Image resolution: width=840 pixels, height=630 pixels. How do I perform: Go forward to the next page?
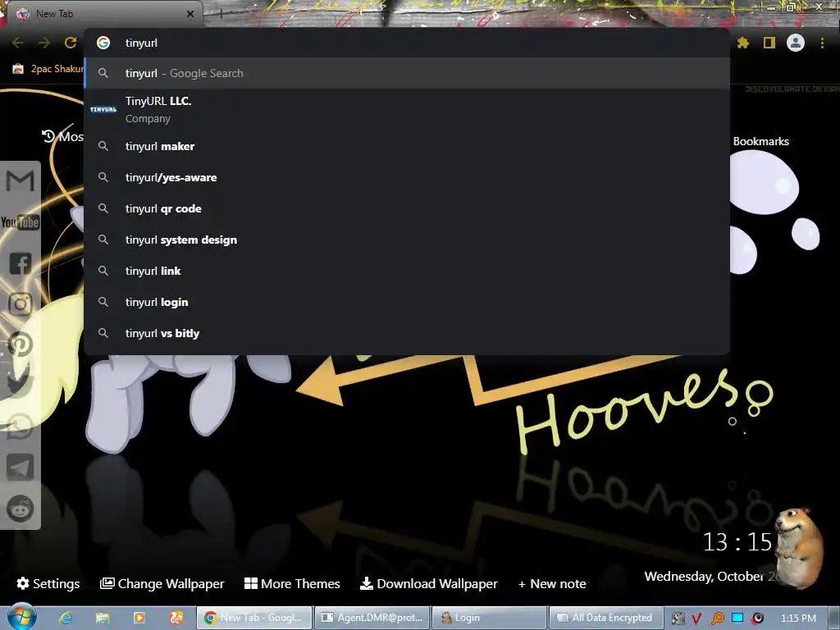(x=44, y=43)
